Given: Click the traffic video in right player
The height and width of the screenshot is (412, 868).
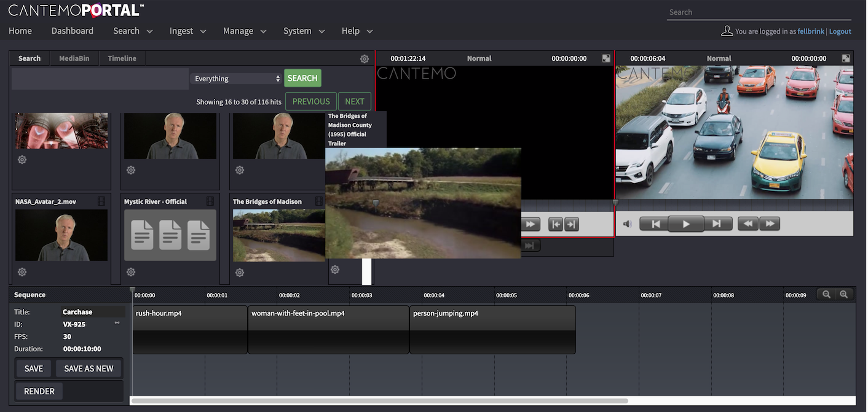Looking at the screenshot, I should [x=735, y=132].
